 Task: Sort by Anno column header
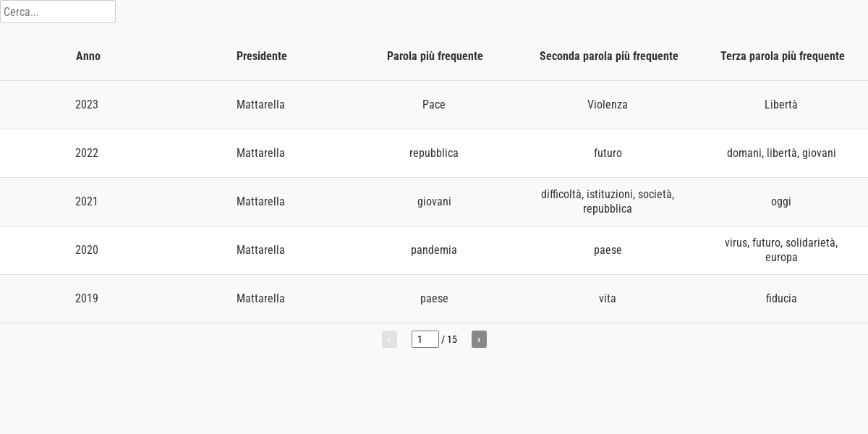[x=88, y=56]
